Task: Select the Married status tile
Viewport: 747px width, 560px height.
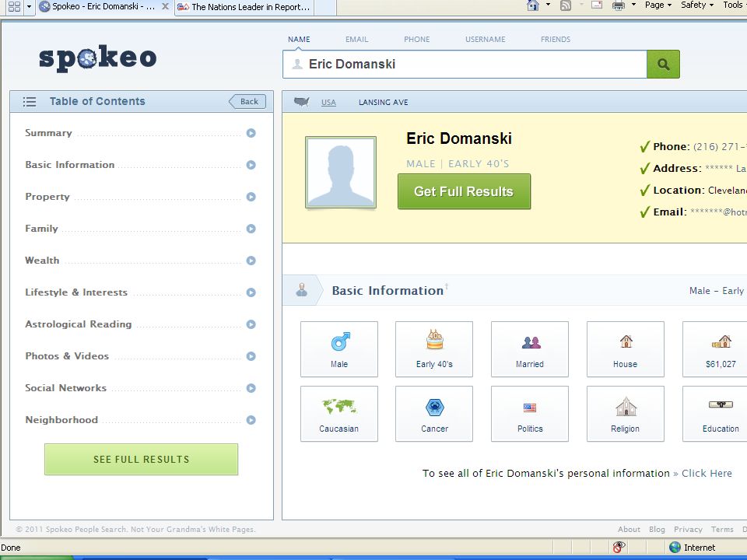Action: click(530, 349)
